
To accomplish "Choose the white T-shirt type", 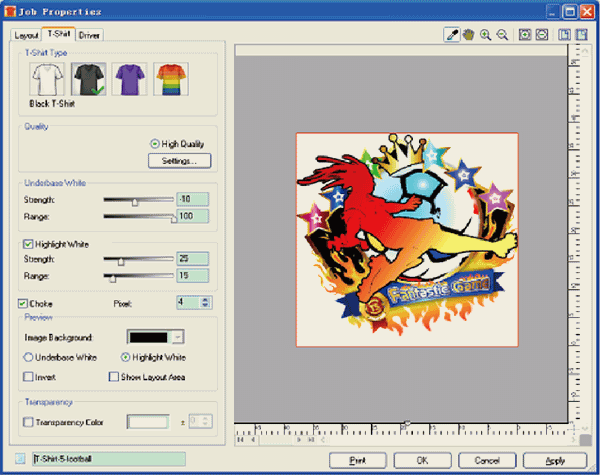I will click(46, 79).
